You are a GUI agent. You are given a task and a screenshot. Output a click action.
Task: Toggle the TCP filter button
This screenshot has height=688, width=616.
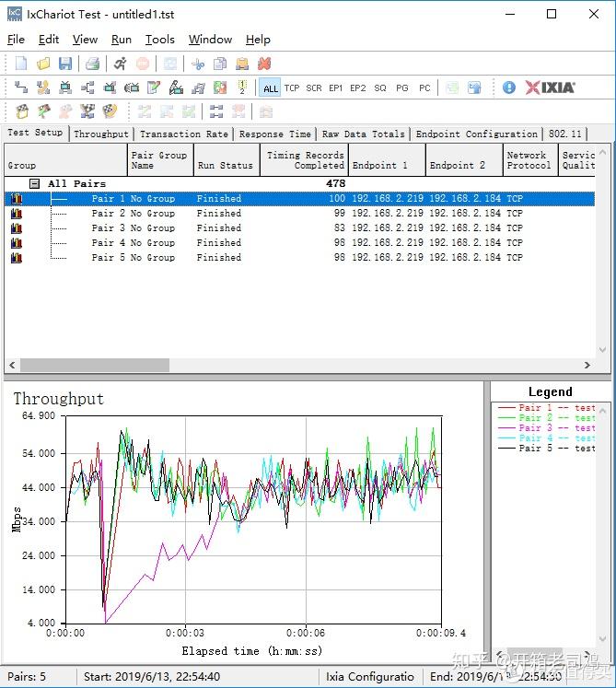[x=292, y=88]
